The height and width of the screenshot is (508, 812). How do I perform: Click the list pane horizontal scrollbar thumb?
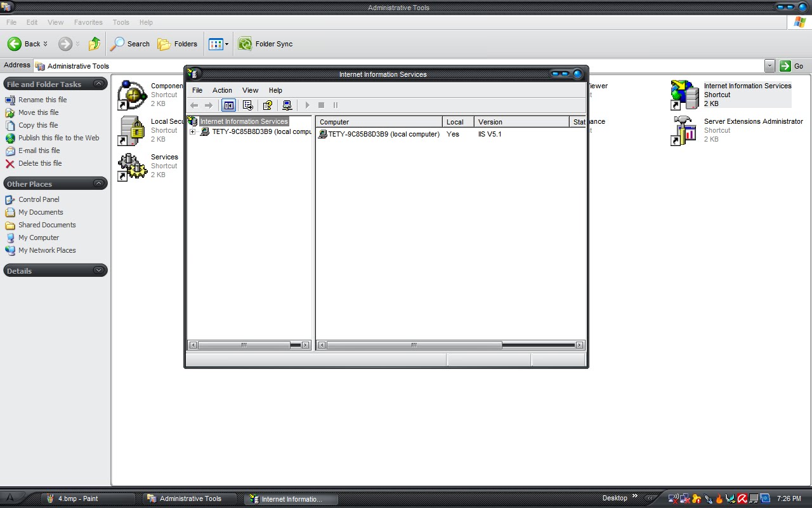(x=414, y=345)
